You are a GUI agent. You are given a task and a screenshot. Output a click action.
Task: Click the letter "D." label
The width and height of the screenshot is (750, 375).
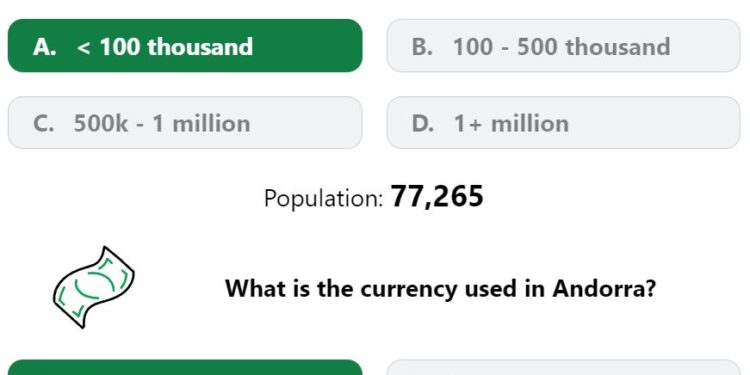point(423,124)
